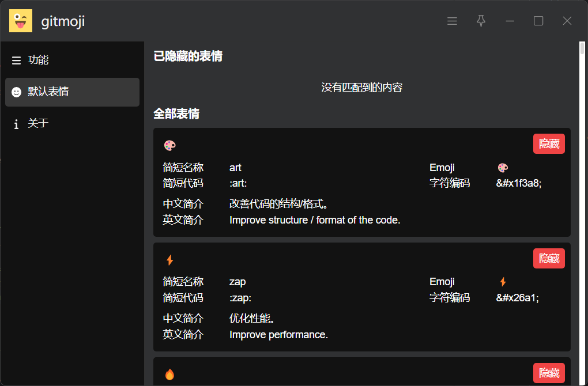
Task: Click the '优化性能。' description
Action: click(252, 319)
